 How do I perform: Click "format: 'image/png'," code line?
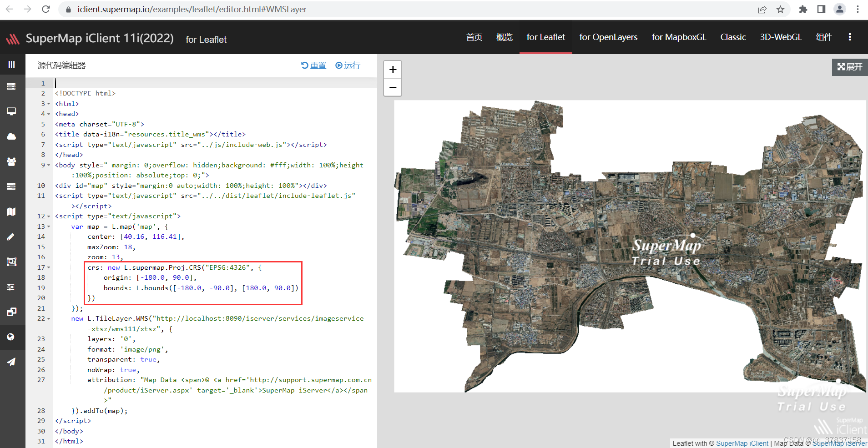128,349
